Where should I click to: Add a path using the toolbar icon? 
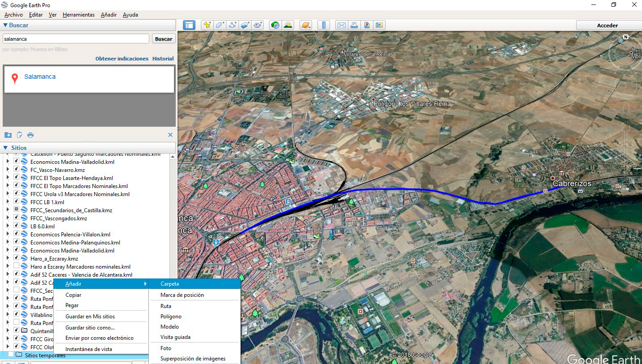(x=232, y=25)
